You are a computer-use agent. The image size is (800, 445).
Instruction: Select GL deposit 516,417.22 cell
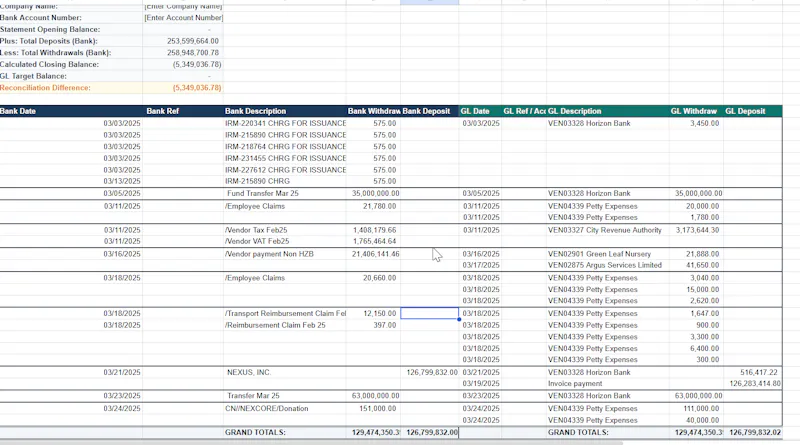753,373
